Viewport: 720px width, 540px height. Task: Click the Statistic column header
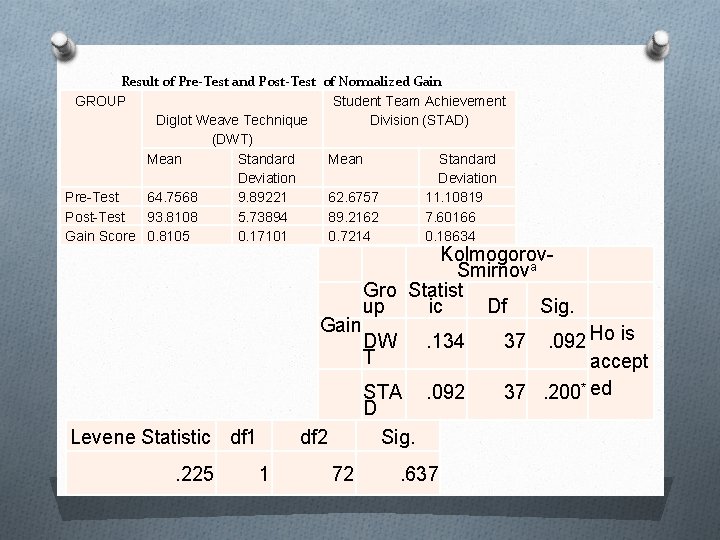tap(436, 298)
